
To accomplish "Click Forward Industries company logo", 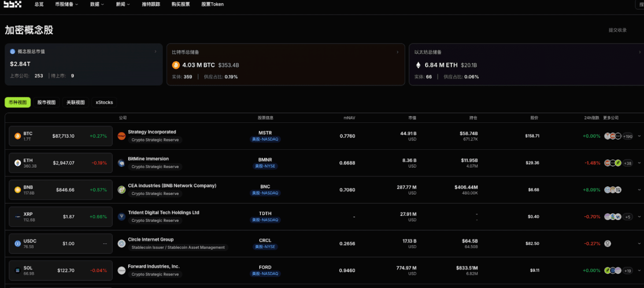I will (122, 270).
